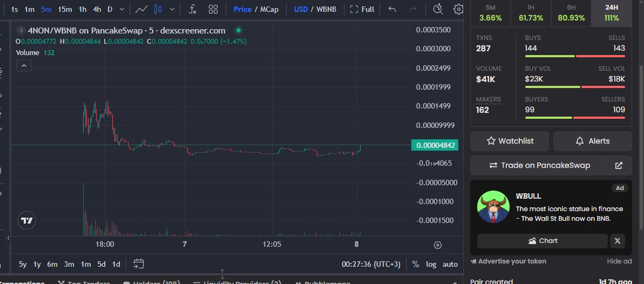The image size is (644, 284).
Task: Set range to 6m
Action: pyautogui.click(x=52, y=264)
